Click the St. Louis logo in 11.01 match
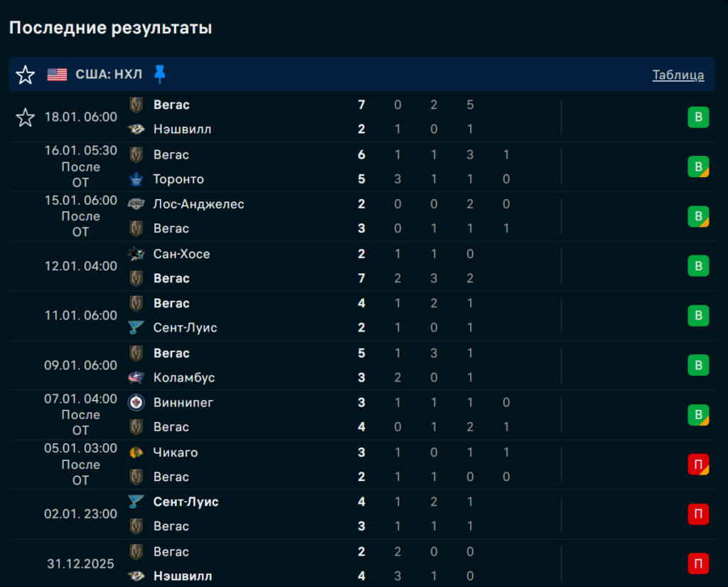The image size is (728, 587). click(136, 328)
